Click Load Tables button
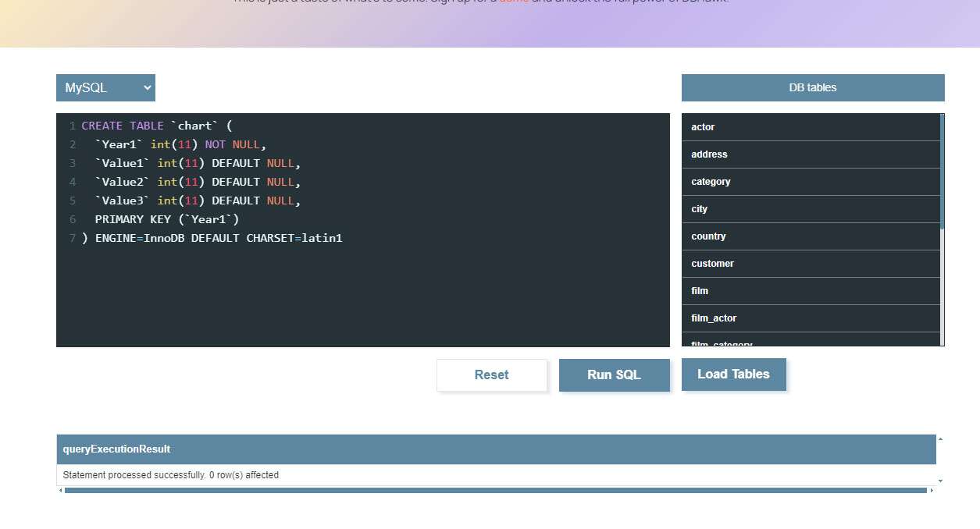980x529 pixels. coord(733,375)
